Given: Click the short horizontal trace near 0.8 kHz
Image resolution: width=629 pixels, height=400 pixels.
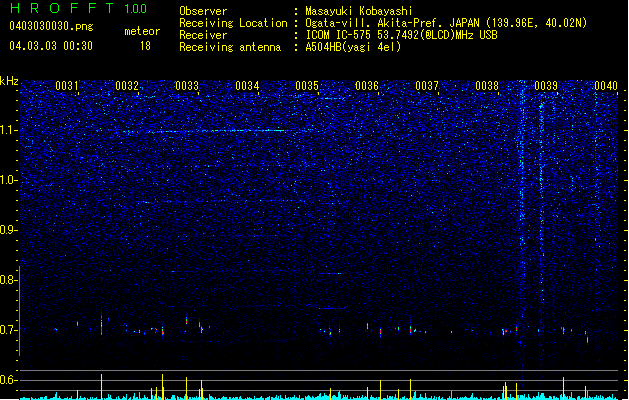Looking at the screenshot, I should 331,273.
